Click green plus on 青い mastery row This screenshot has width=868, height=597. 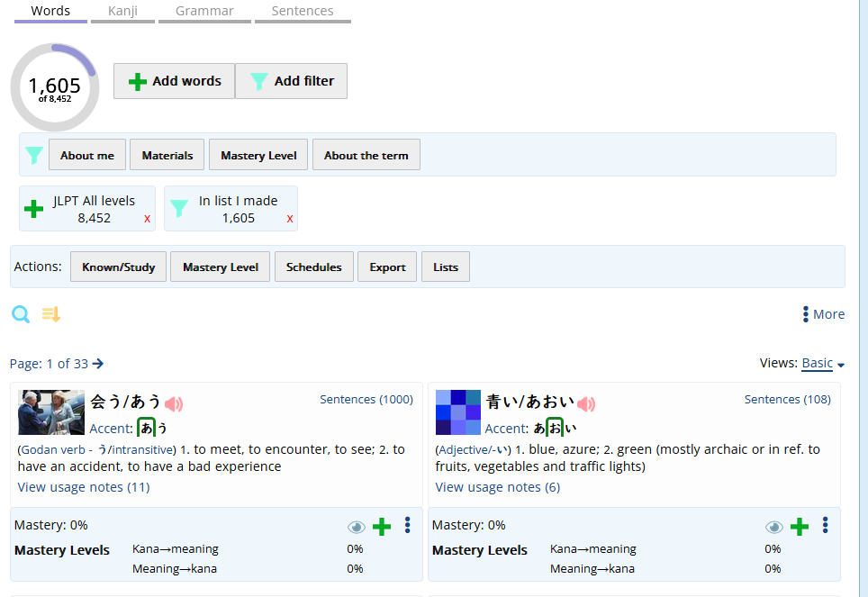coord(800,527)
